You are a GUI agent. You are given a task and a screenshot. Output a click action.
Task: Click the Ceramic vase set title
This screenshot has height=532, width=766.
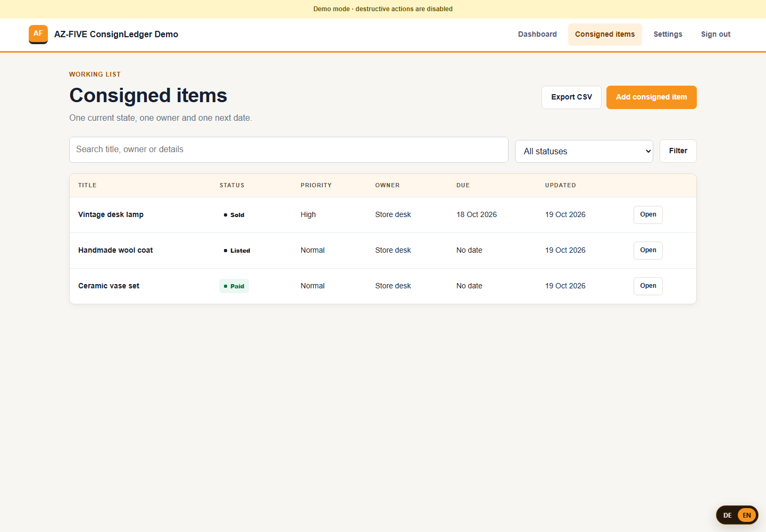pos(109,286)
